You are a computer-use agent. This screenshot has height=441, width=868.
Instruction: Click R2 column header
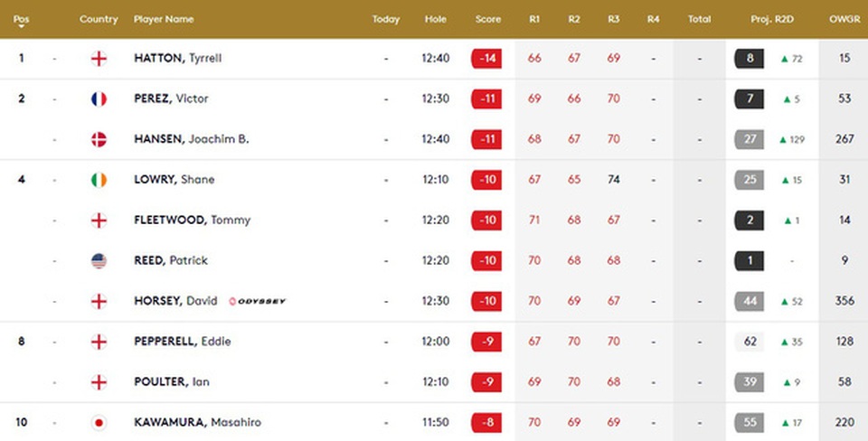point(574,19)
